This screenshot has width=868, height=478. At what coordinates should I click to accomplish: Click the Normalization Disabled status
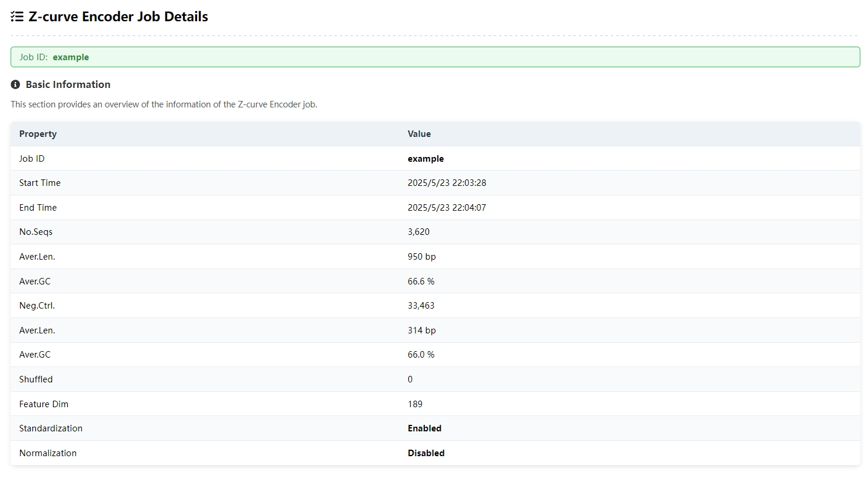(426, 453)
